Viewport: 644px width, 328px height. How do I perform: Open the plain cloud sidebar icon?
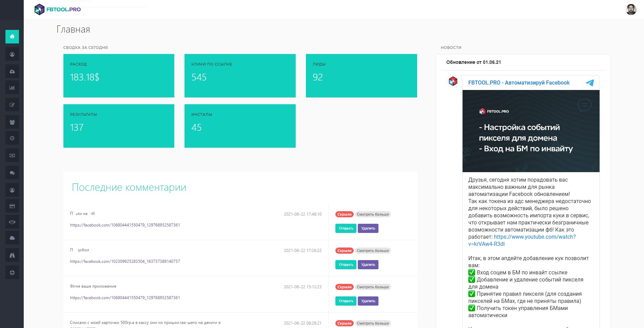click(x=12, y=238)
